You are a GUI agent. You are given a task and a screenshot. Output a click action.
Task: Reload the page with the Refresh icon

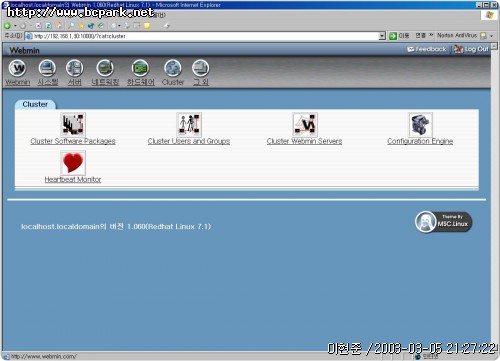click(49, 26)
